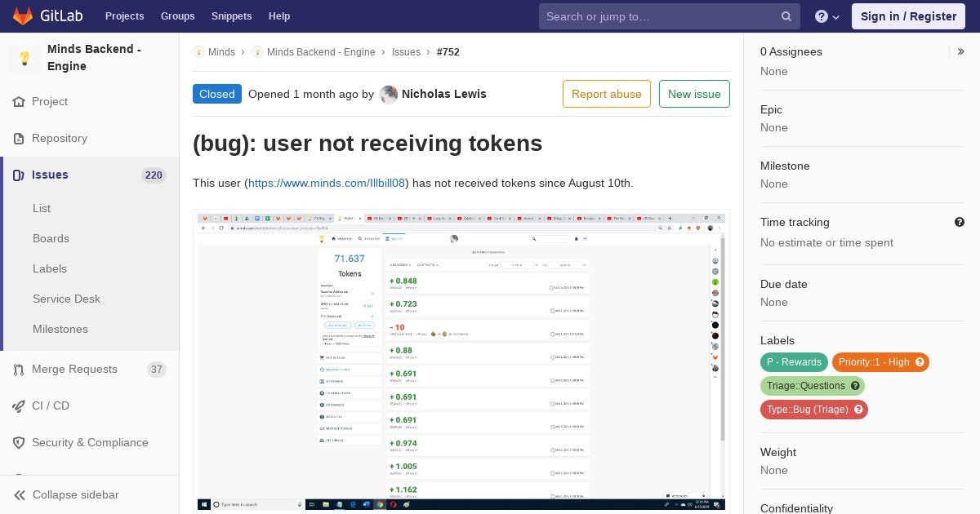The width and height of the screenshot is (980, 514).
Task: Click the Minds Backend Engine project avatar
Action: tap(24, 58)
